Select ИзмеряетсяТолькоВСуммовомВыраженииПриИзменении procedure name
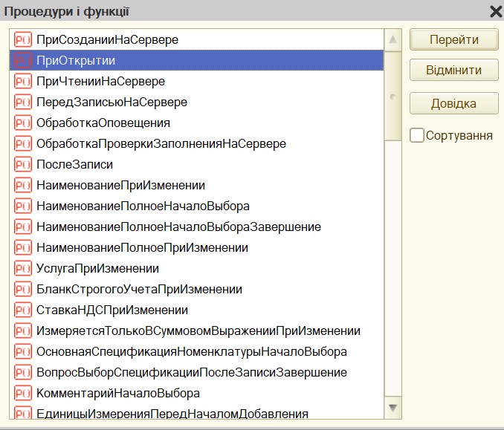 [x=198, y=330]
